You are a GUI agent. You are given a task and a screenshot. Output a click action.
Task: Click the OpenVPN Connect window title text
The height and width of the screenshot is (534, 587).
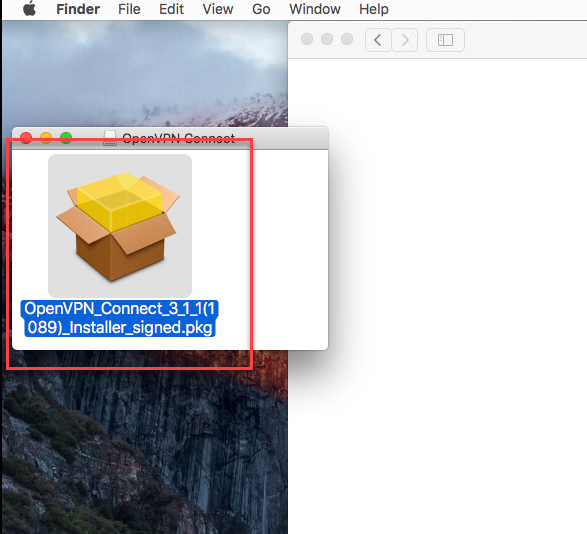[179, 138]
